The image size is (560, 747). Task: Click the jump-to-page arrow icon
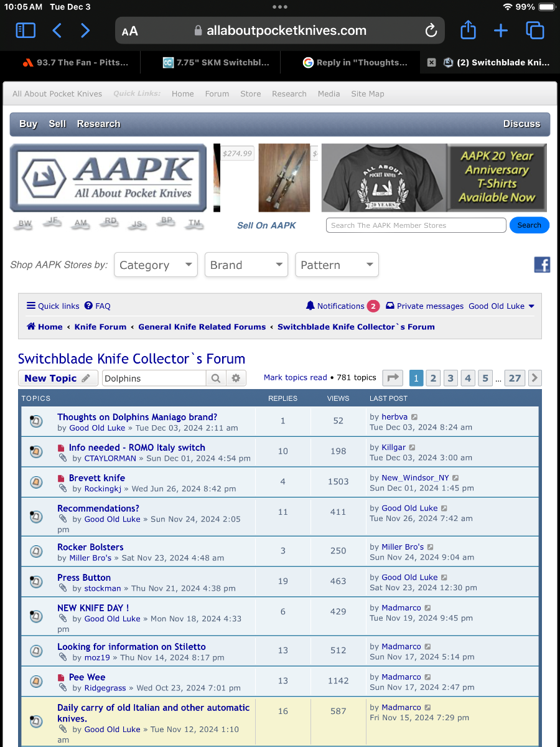point(393,378)
